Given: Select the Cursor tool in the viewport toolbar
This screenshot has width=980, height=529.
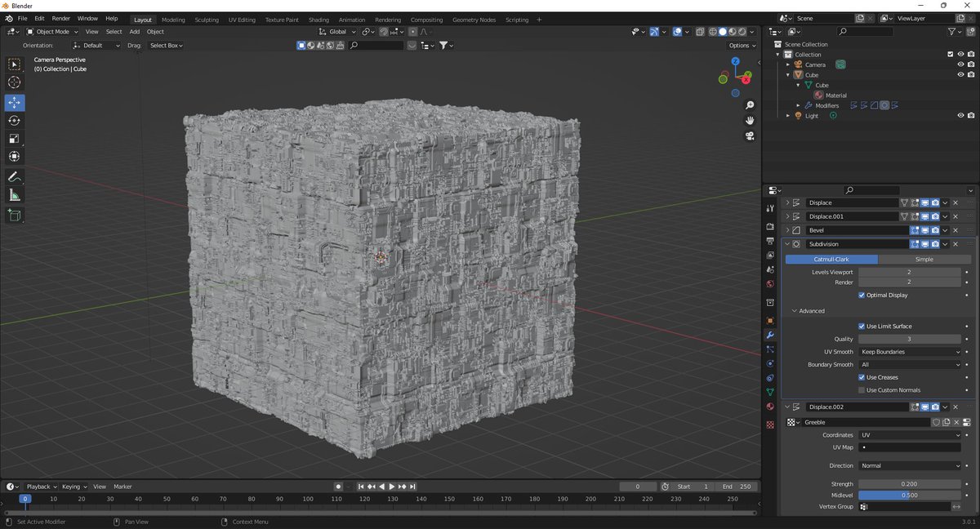Looking at the screenshot, I should tap(15, 82).
